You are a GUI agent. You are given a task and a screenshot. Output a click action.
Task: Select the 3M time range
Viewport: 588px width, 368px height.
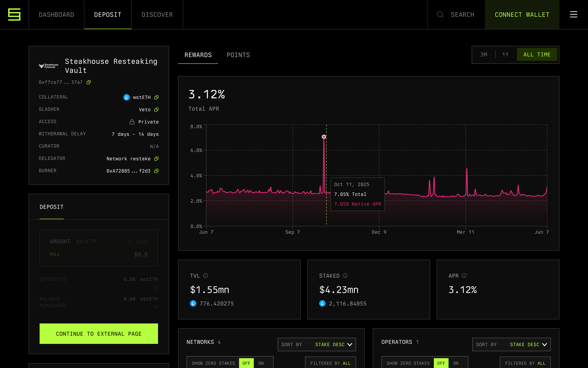484,55
